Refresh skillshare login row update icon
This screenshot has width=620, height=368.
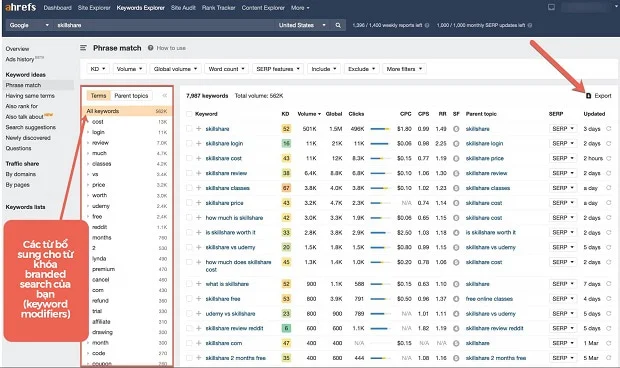pos(609,143)
